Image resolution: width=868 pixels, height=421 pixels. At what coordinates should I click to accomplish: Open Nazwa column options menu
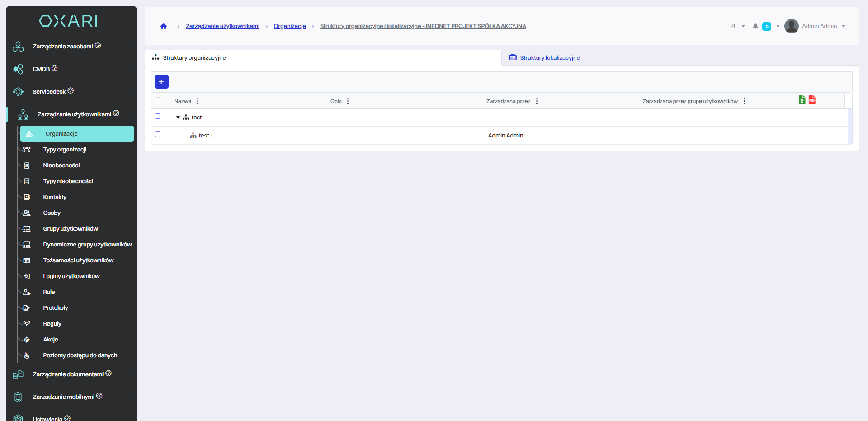coord(198,101)
